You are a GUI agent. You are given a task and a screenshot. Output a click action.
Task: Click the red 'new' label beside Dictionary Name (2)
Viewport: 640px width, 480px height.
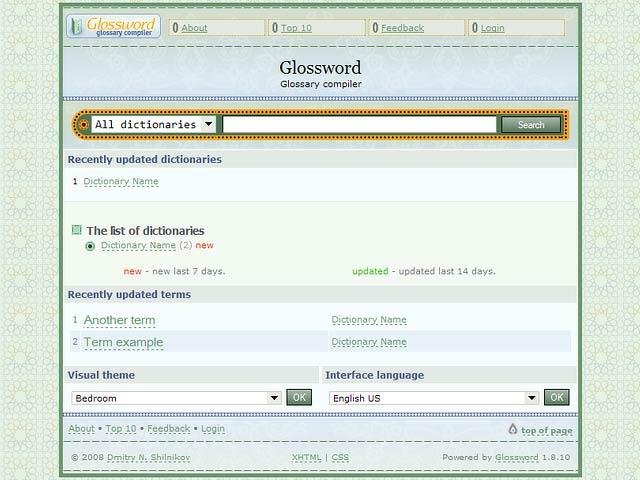click(x=204, y=245)
